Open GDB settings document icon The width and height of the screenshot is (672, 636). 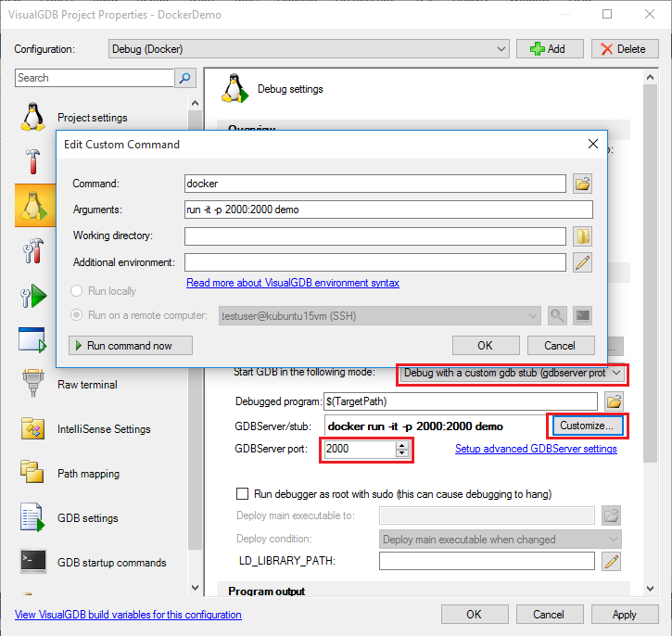coord(32,517)
